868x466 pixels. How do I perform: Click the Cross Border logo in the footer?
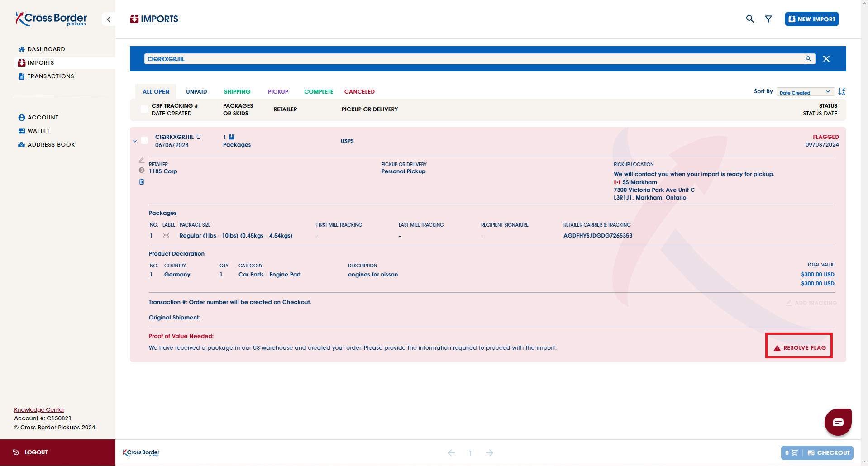141,452
